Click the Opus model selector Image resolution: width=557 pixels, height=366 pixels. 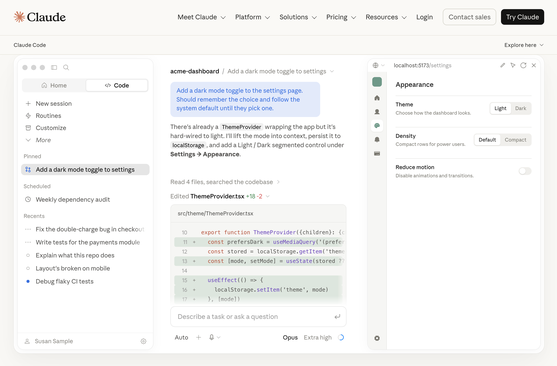coord(290,338)
